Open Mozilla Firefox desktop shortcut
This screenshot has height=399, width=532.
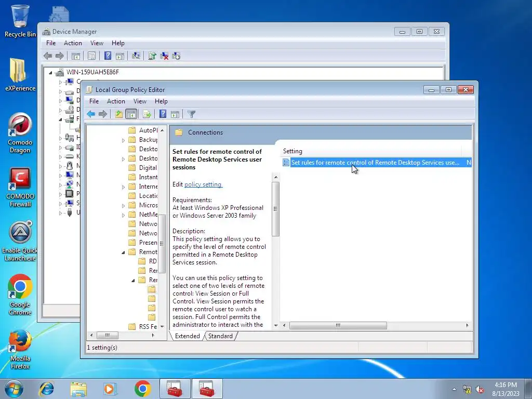click(20, 350)
